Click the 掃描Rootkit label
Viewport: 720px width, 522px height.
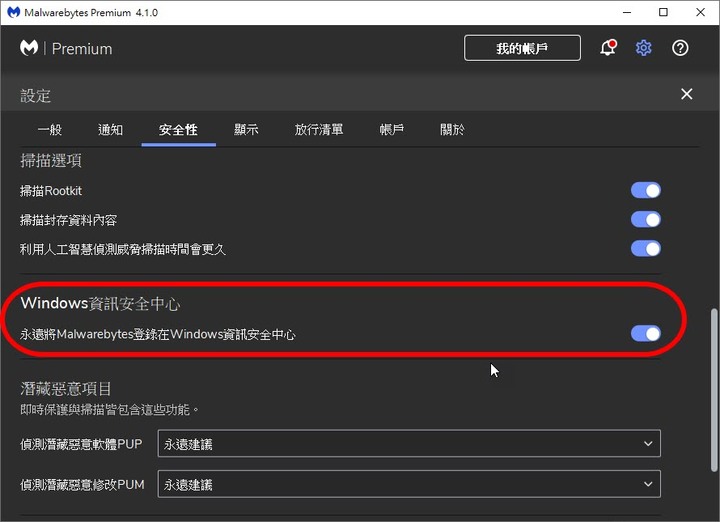tap(51, 191)
